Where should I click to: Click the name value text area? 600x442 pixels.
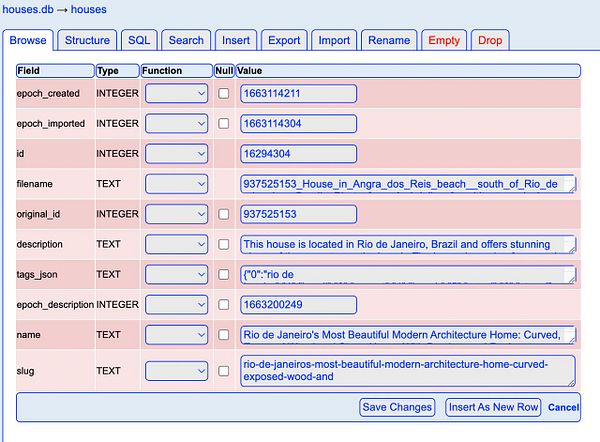pos(408,335)
